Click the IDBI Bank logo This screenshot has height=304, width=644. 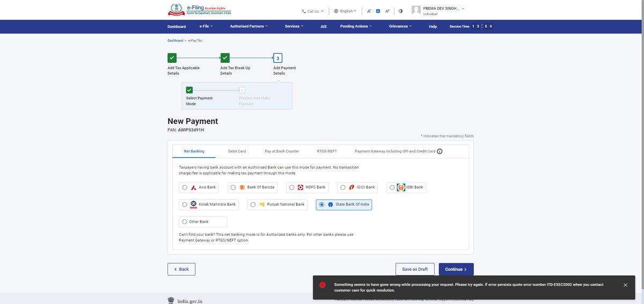pos(401,187)
